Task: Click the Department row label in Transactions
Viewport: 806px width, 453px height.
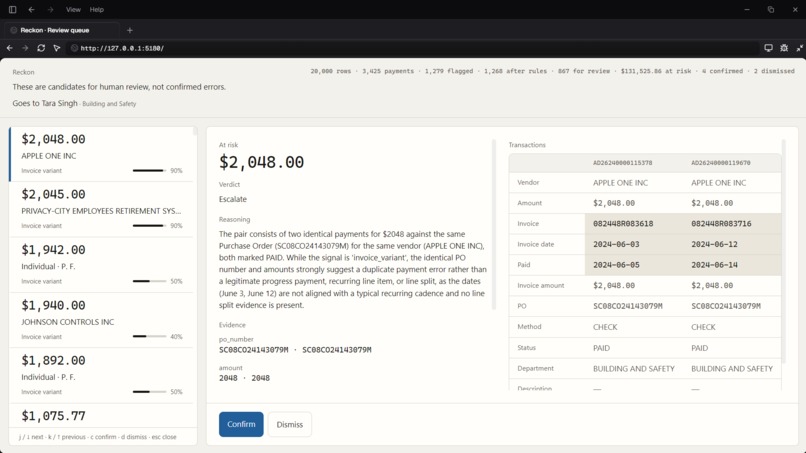Action: click(535, 368)
